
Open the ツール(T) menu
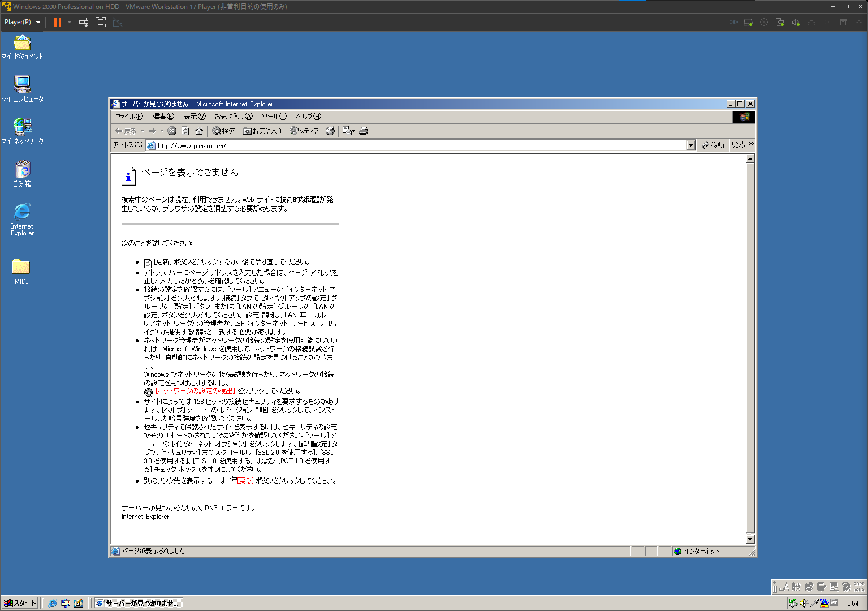(x=274, y=117)
